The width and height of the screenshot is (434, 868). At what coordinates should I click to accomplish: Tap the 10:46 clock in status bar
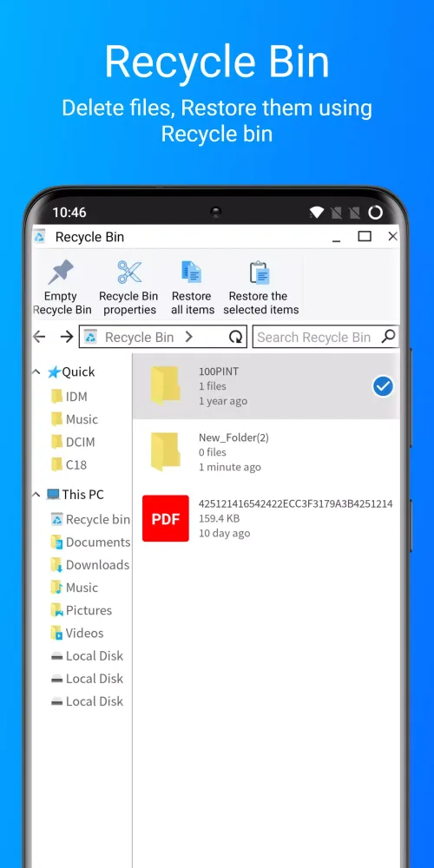(x=69, y=213)
